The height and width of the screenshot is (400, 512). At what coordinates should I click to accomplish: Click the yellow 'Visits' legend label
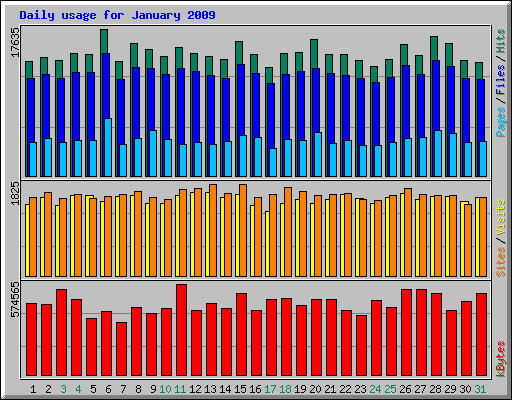tap(500, 217)
